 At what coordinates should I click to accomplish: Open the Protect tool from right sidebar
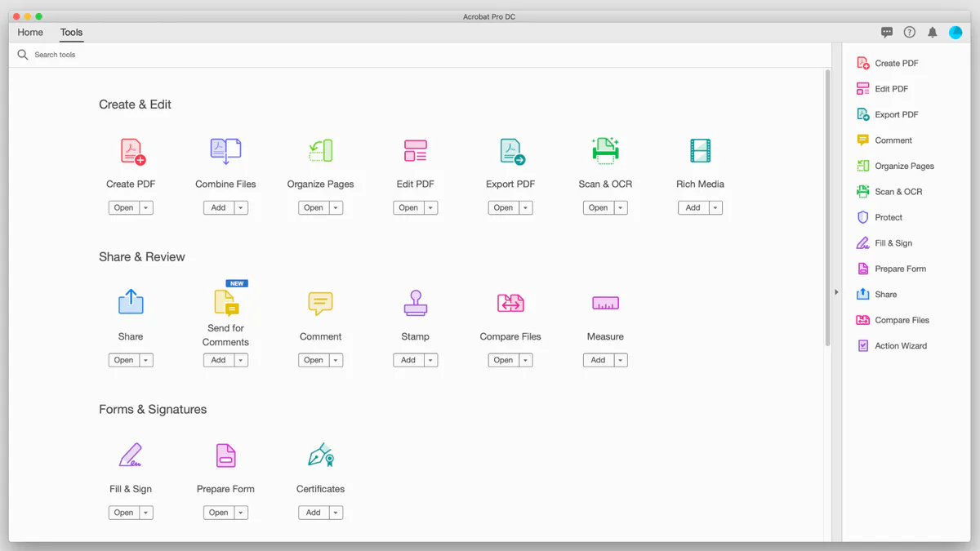[x=887, y=216]
